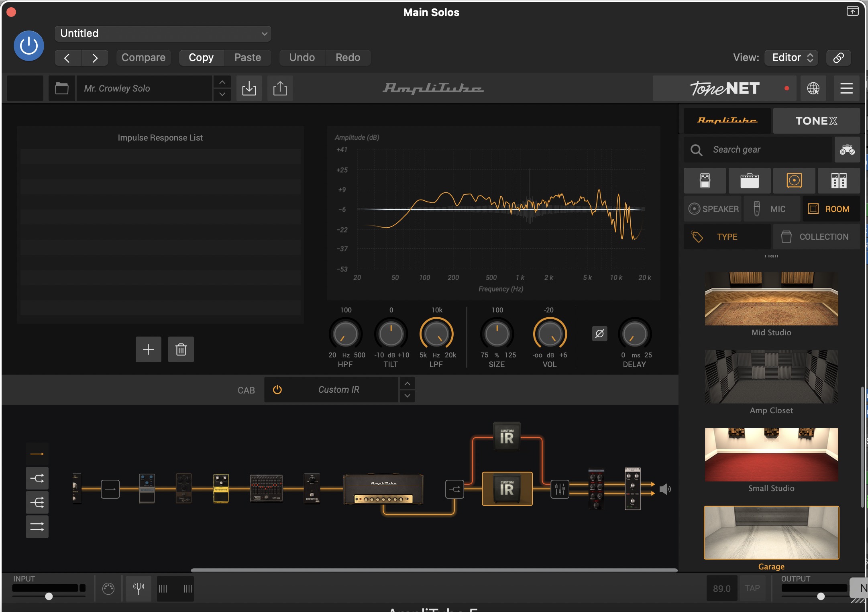Click the gear filter icon beside search

coord(847,149)
